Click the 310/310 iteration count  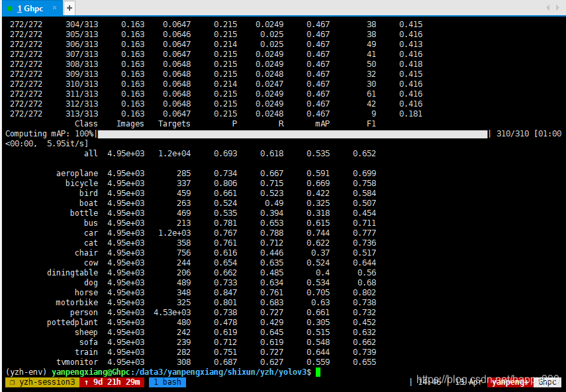[512, 134]
